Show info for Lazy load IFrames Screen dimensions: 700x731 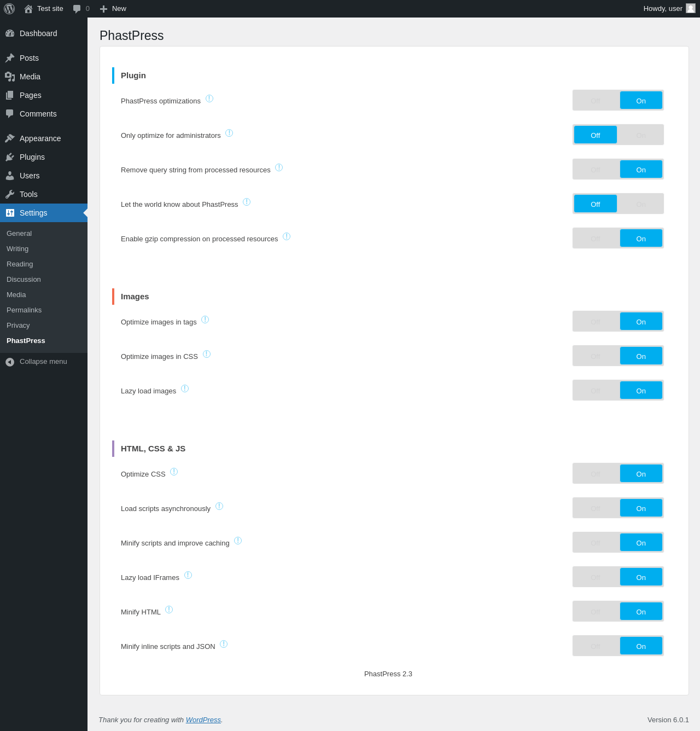(188, 575)
